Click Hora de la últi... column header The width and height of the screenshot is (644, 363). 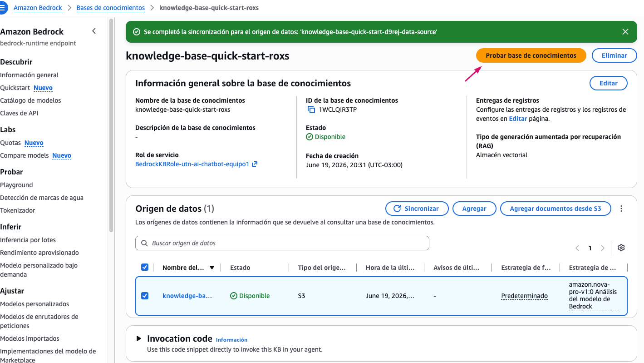click(x=390, y=268)
